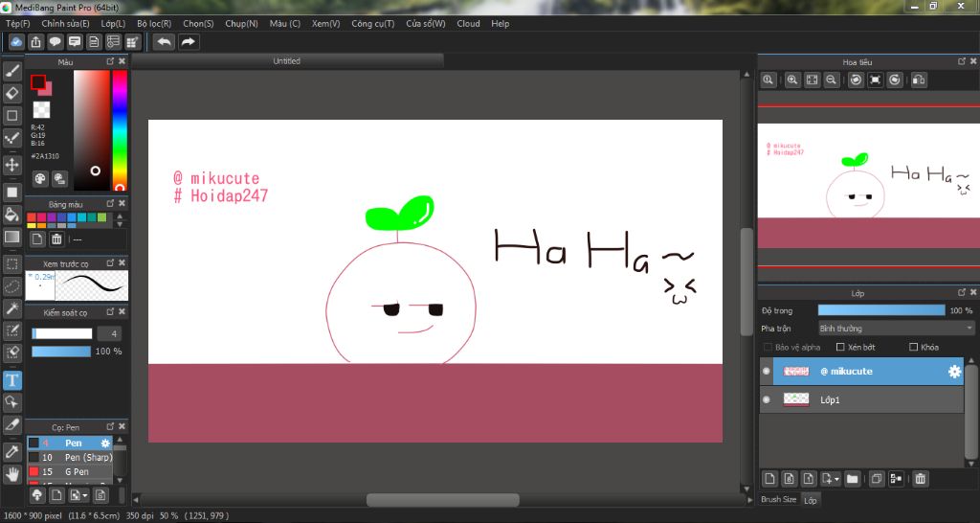Delete layer using trash icon
The image size is (980, 523).
click(920, 479)
